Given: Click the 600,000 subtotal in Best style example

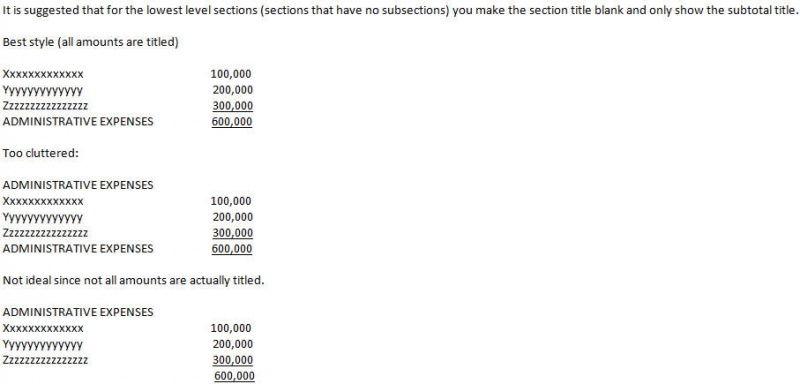Looking at the screenshot, I should point(232,122).
